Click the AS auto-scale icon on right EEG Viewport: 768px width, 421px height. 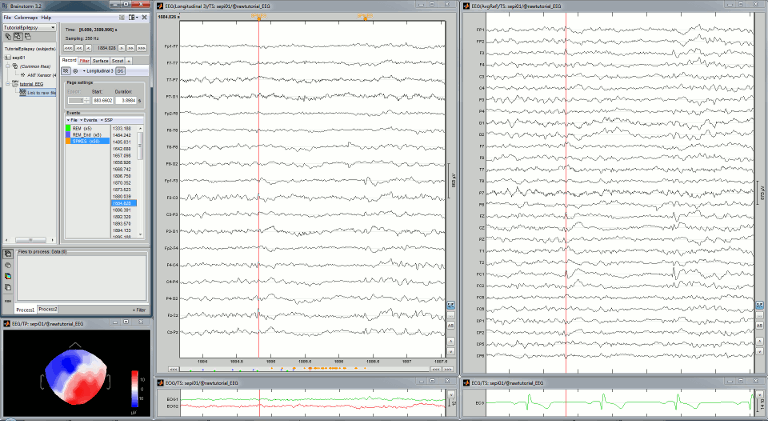[x=760, y=325]
